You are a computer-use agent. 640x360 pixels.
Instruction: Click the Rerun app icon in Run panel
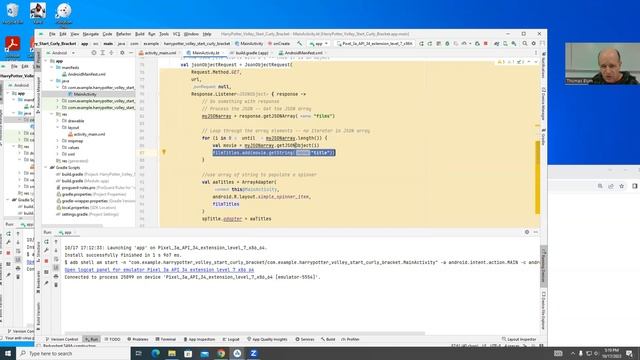[x=47, y=242]
